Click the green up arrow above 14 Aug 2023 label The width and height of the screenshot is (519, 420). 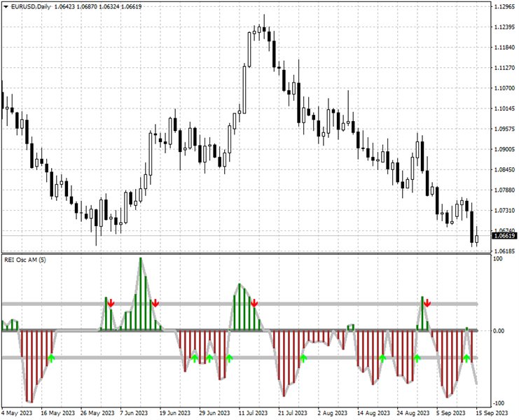pyautogui.click(x=382, y=358)
